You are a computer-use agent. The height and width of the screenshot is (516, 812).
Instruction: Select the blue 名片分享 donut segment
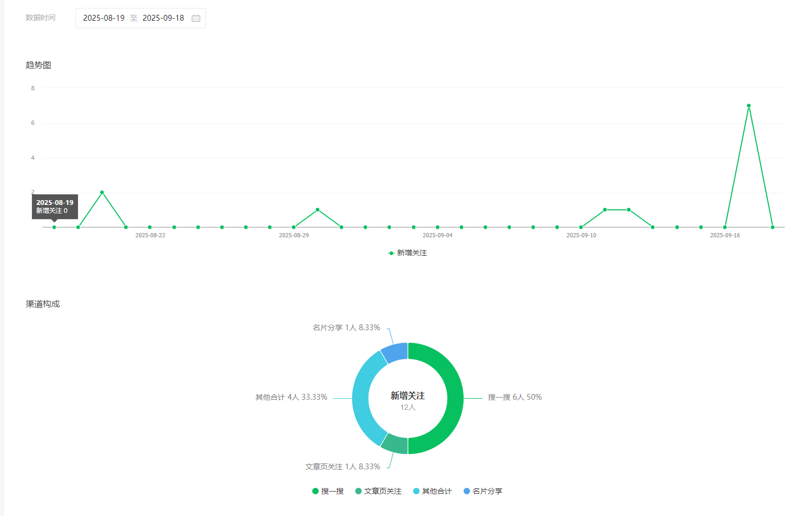[x=396, y=352]
